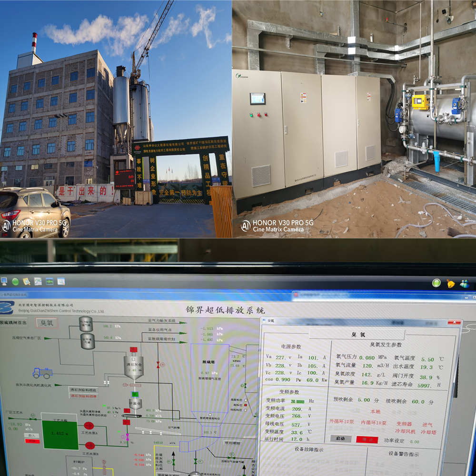The height and width of the screenshot is (476, 476).
Task: Click the 锦界超低排放系统 screen title
Action: [225, 310]
